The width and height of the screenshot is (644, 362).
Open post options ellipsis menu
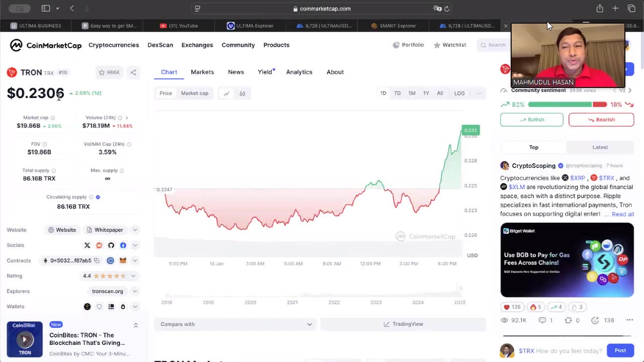pyautogui.click(x=629, y=320)
